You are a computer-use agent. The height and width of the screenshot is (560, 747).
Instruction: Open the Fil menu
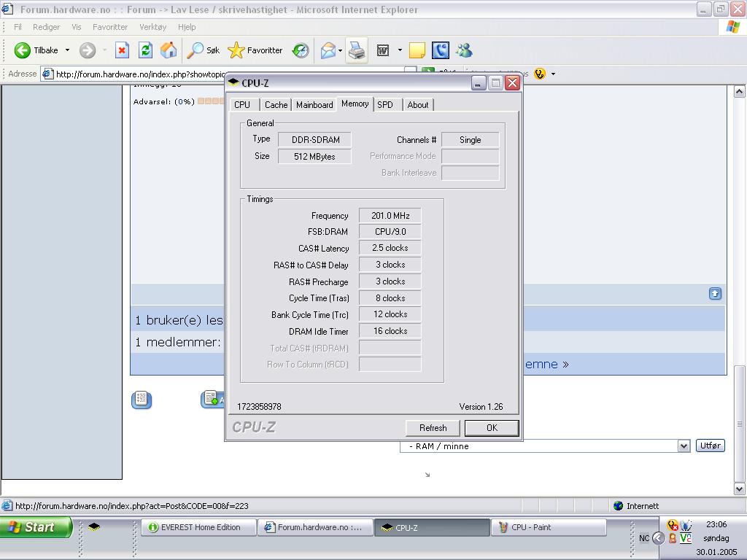[18, 27]
